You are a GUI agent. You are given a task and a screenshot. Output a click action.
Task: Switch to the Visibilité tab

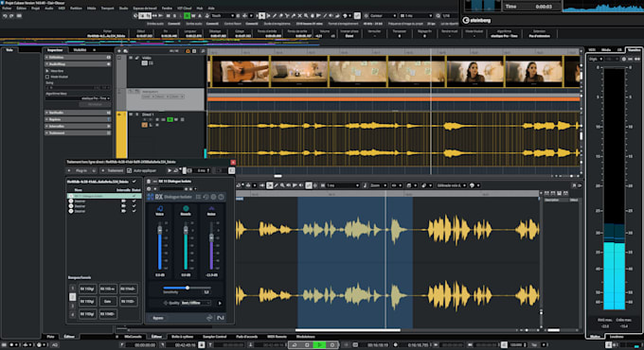click(x=80, y=49)
